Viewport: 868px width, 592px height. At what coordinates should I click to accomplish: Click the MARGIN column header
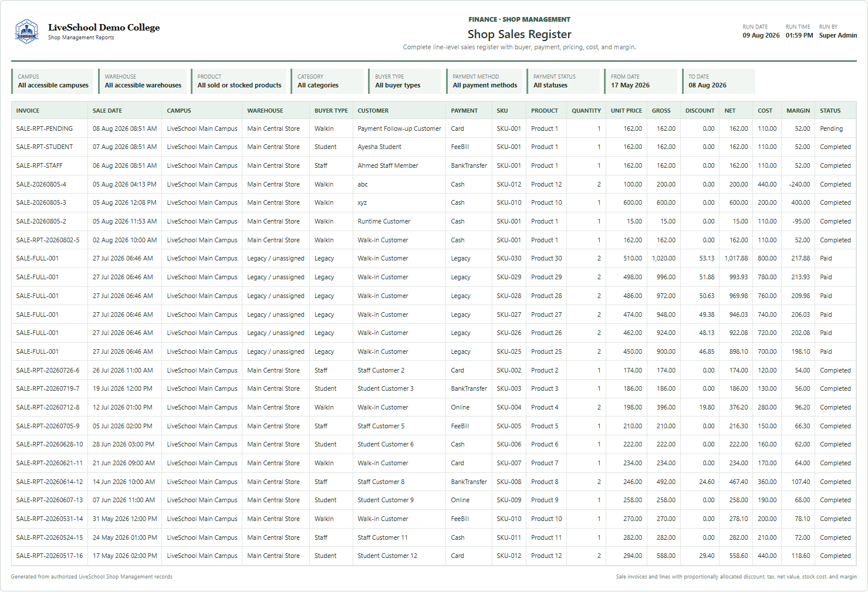pos(798,110)
